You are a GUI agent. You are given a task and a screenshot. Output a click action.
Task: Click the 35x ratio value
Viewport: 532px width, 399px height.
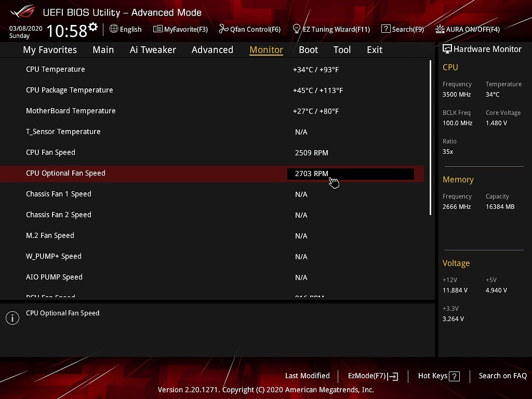click(448, 151)
